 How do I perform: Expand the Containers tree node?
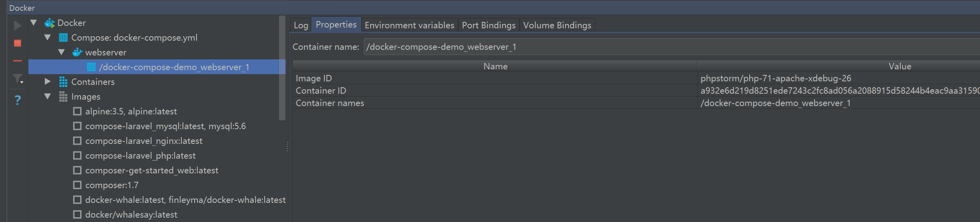47,82
